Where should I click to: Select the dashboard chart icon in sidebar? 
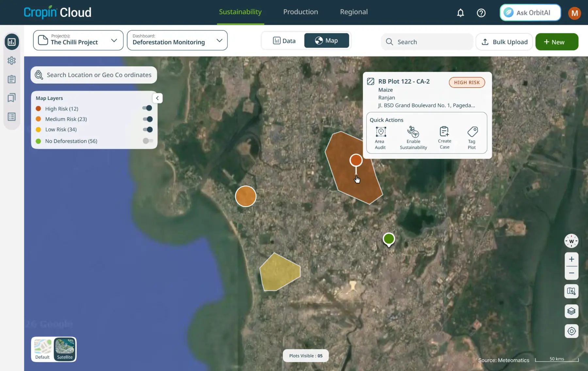pos(12,42)
